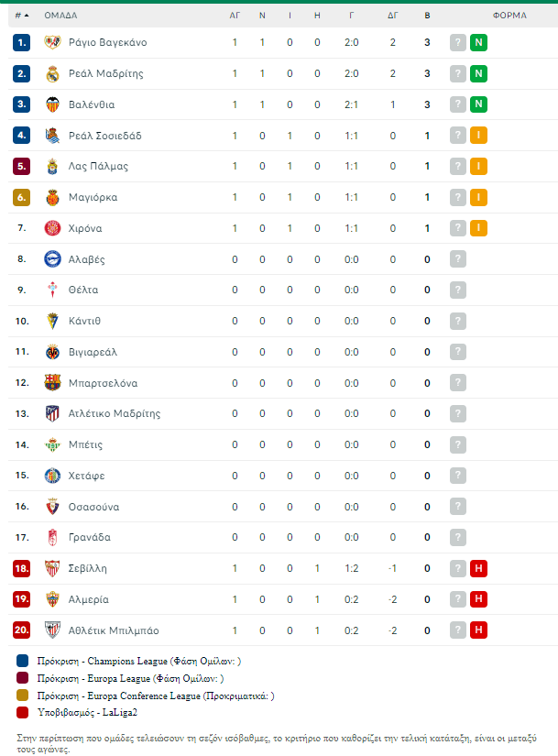Image resolution: width=558 pixels, height=756 pixels.
Task: Sort standings by the B points header
Action: (x=427, y=16)
